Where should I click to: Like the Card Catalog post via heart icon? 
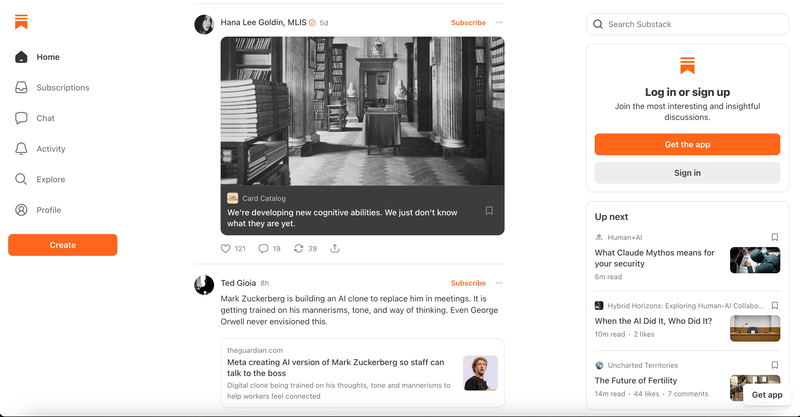click(x=225, y=249)
